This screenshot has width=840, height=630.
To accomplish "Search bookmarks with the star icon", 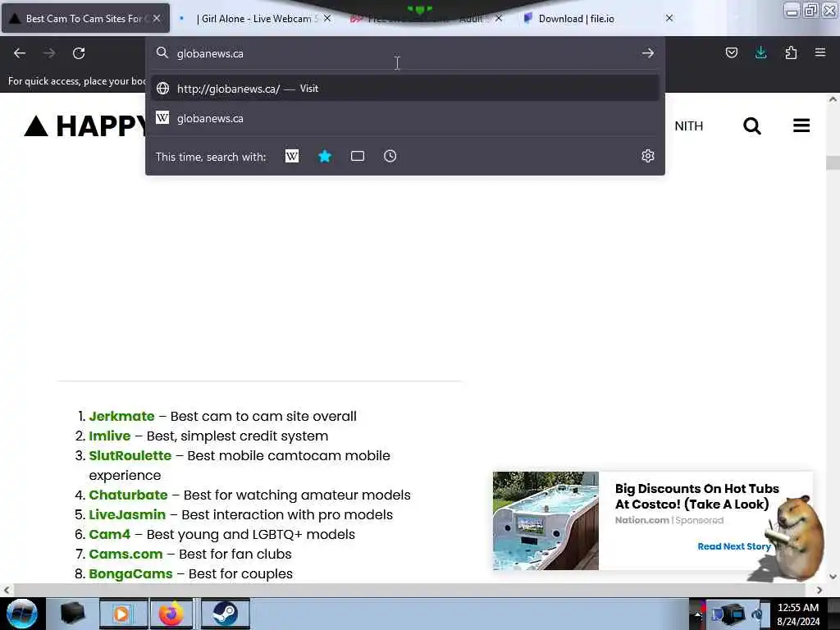I will (325, 157).
